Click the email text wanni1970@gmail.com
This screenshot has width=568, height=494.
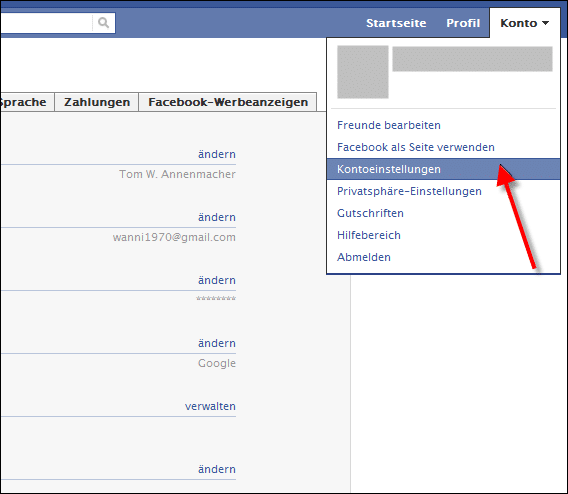click(x=174, y=237)
